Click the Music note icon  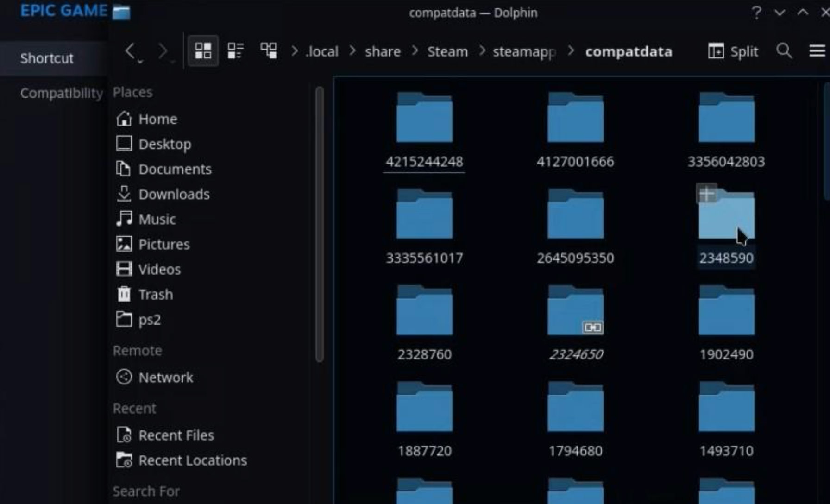(124, 219)
